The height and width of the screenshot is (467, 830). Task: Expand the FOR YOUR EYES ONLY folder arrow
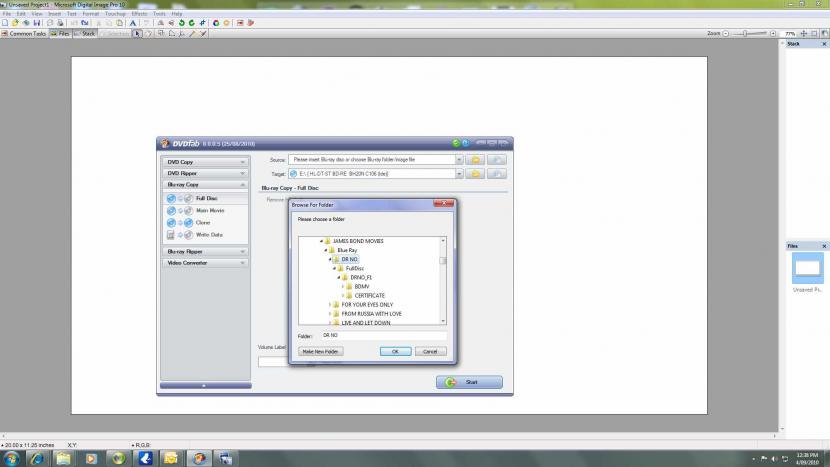pos(330,305)
